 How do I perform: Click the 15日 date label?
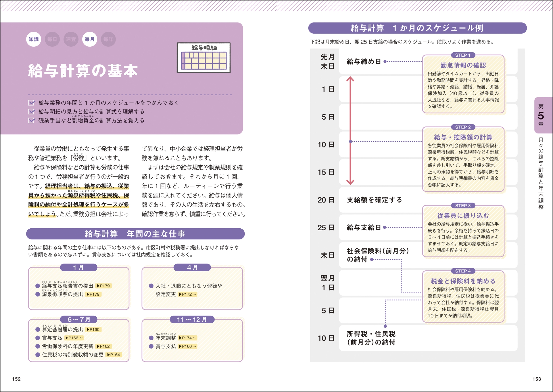pos(326,172)
